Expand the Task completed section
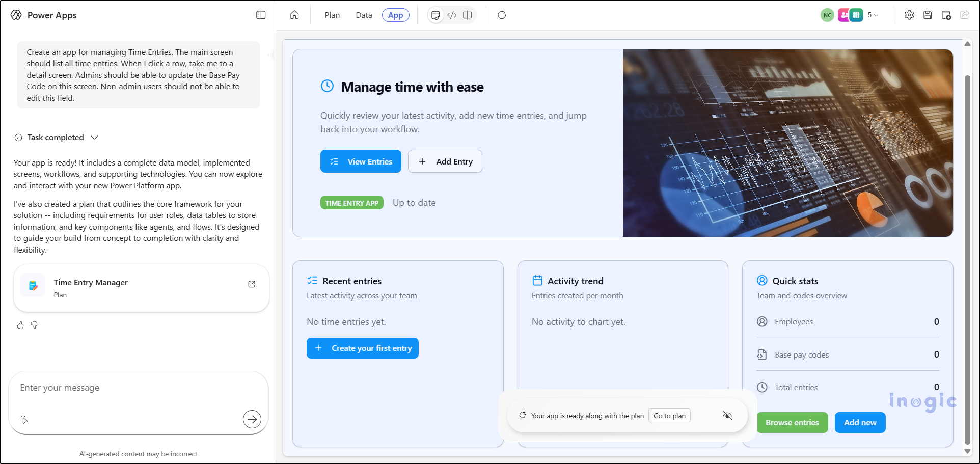Image resolution: width=980 pixels, height=464 pixels. (94, 138)
